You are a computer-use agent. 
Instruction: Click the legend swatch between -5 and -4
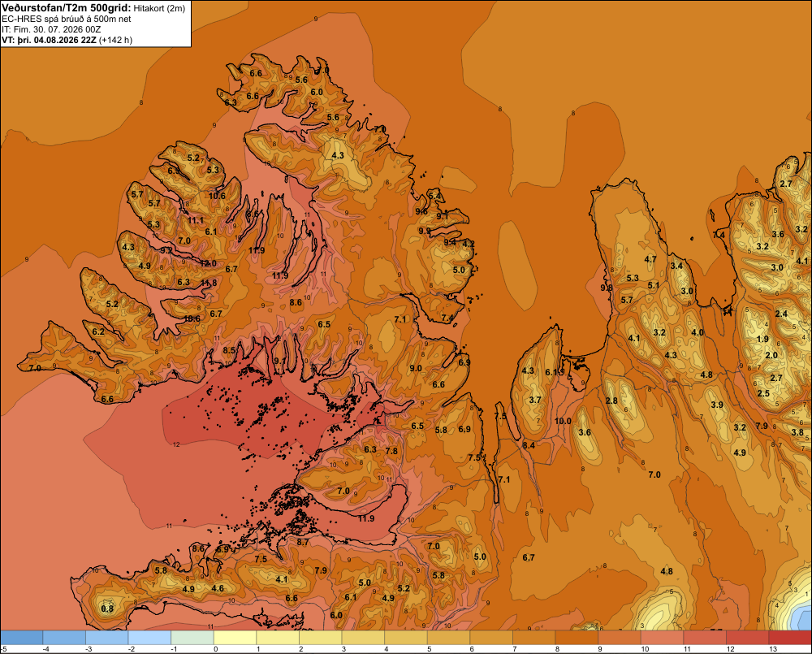(22, 638)
